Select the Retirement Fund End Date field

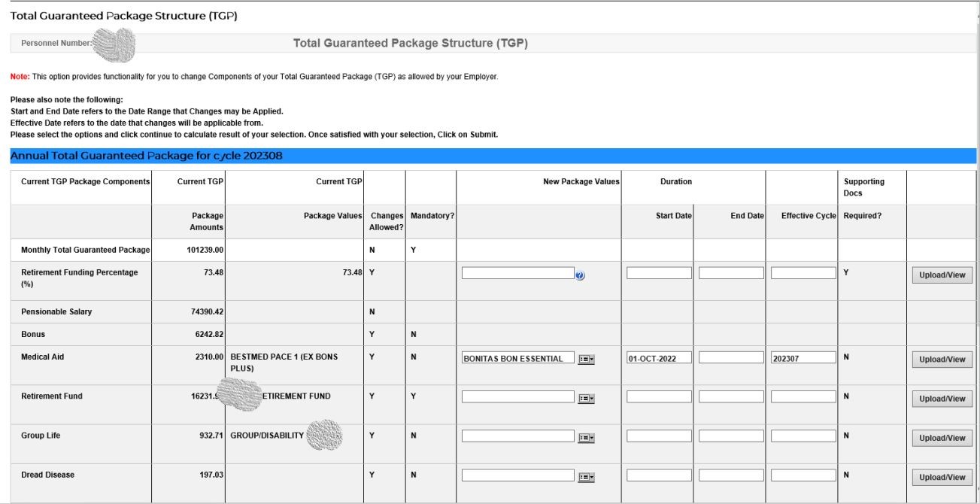click(730, 397)
